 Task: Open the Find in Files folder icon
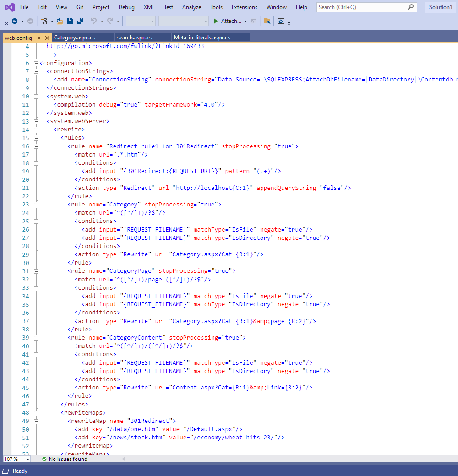(x=267, y=21)
